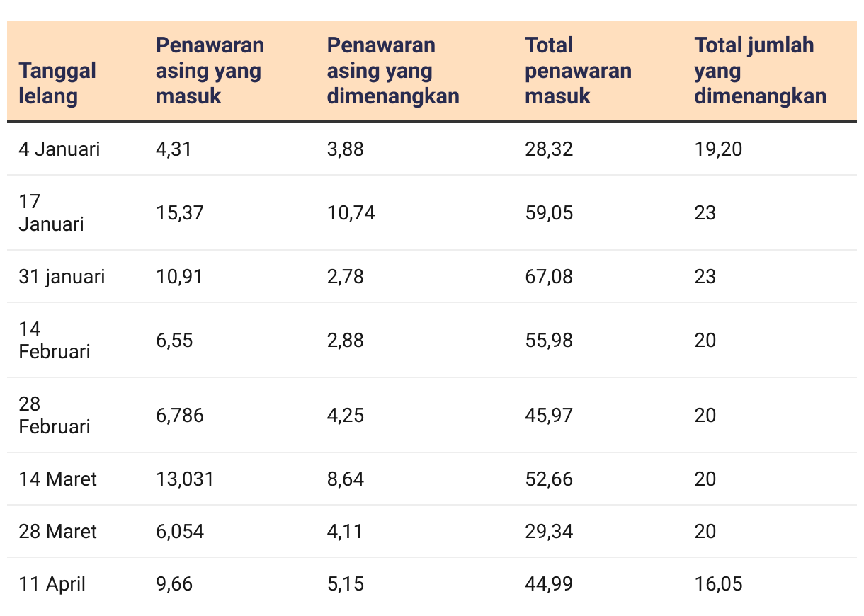Select the '4 Januari' row label

click(59, 149)
